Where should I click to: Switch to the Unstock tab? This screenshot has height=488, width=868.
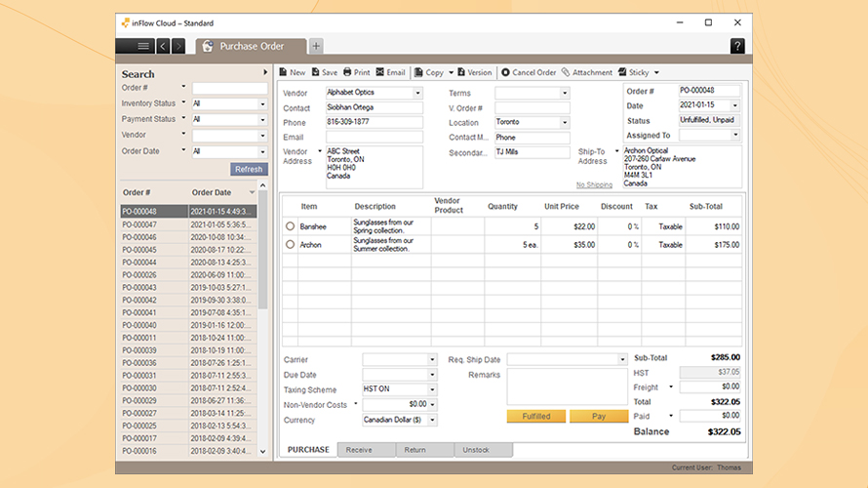476,450
